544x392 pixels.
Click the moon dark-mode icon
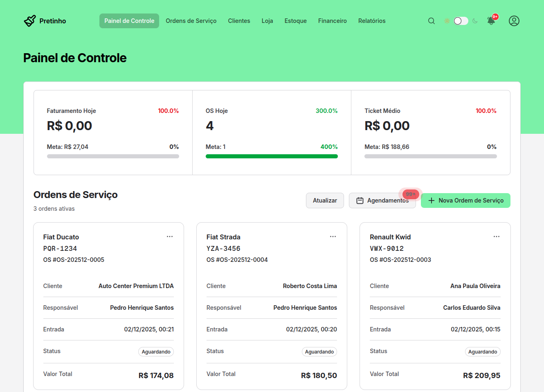coord(475,21)
